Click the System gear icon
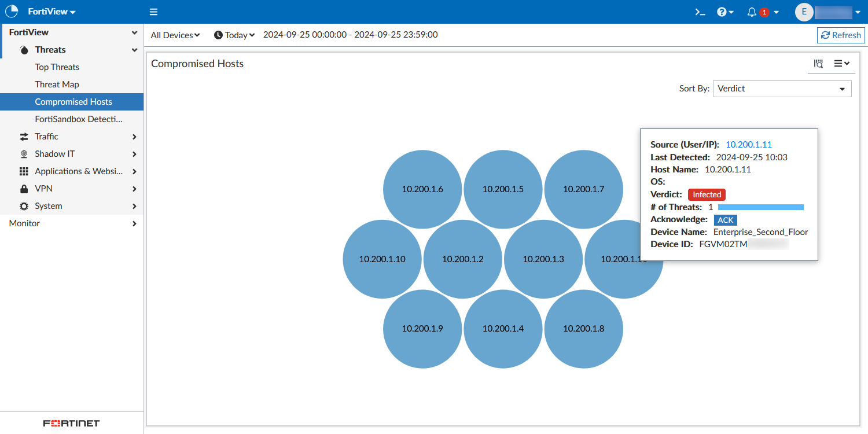This screenshot has height=434, width=868. [24, 206]
